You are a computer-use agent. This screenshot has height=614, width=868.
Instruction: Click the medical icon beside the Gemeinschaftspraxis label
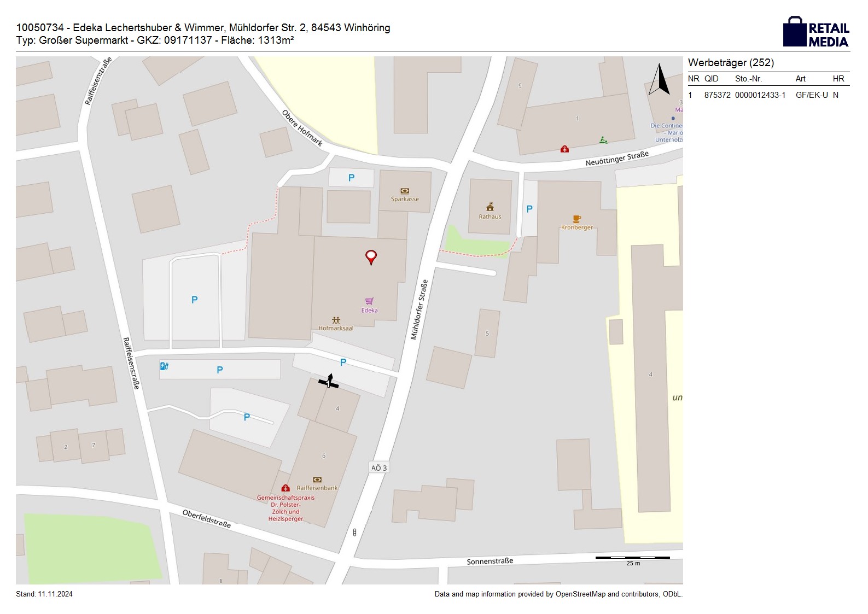click(x=285, y=488)
